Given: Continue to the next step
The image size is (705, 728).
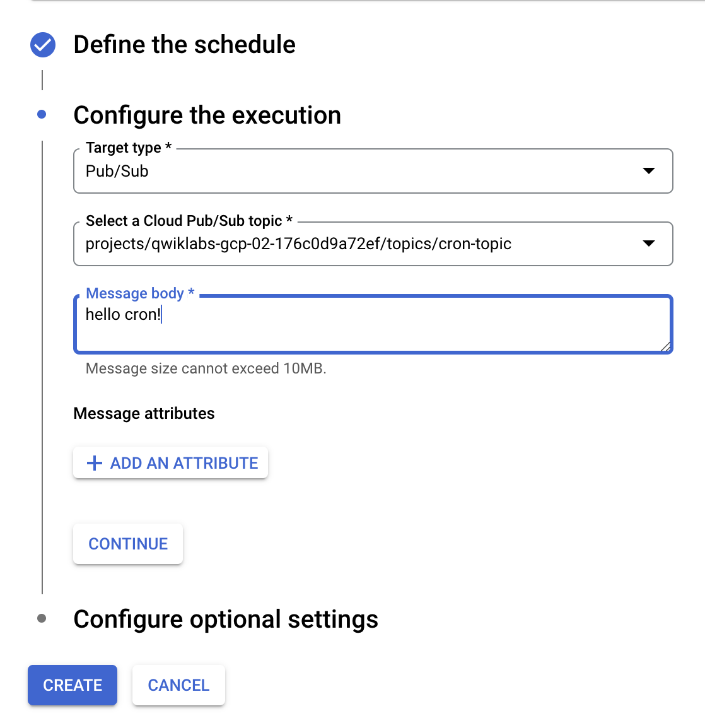Looking at the screenshot, I should [x=128, y=544].
